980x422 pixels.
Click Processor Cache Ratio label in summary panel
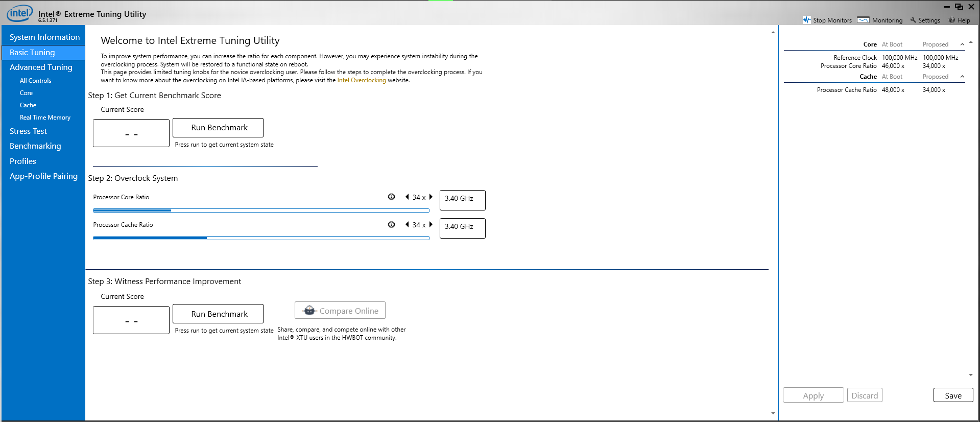point(847,90)
